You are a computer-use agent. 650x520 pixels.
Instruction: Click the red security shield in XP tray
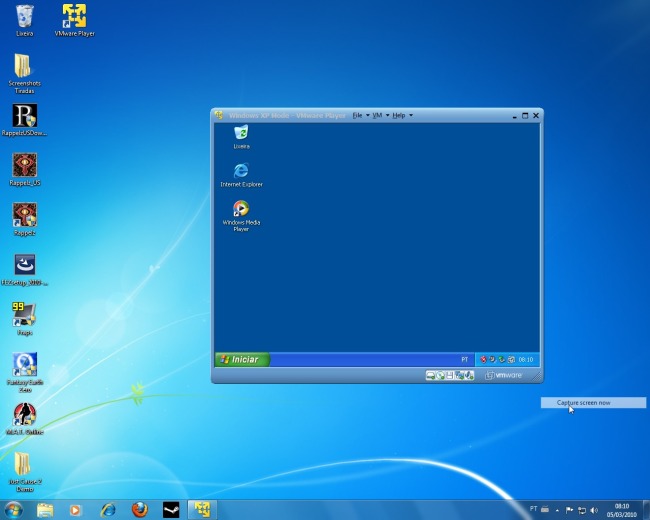click(x=483, y=360)
